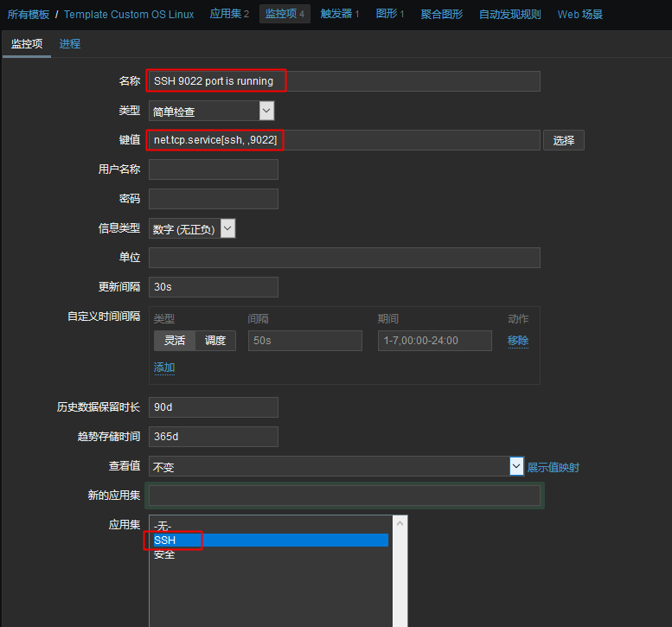Select the 监控项 navigation tab
The image size is (672, 627).
(285, 14)
